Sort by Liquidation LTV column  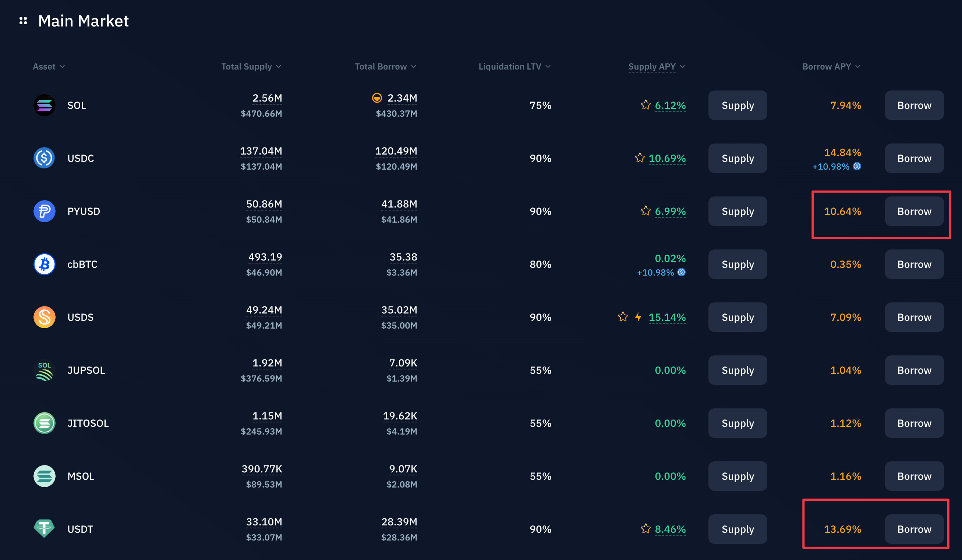click(x=514, y=67)
